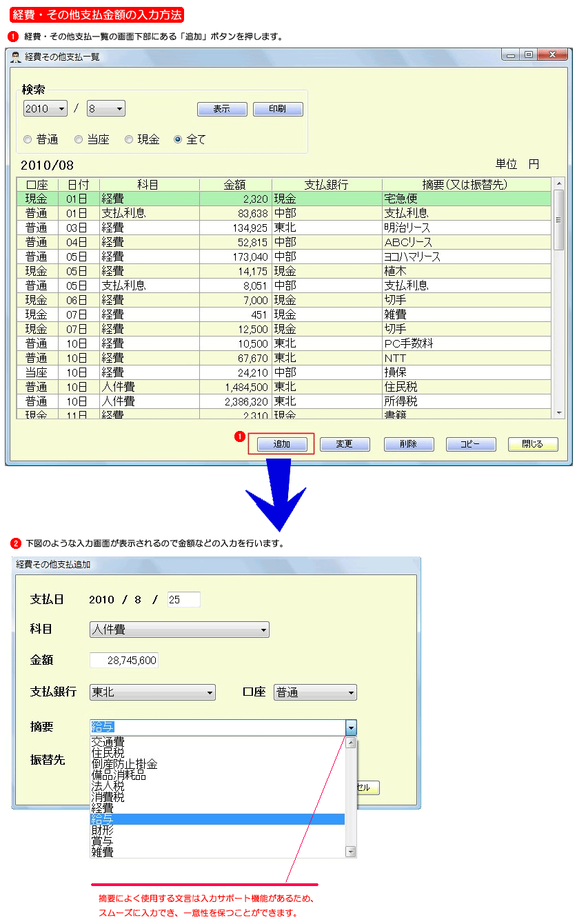
Task: Select the 当座 radio button
Action: [79, 139]
